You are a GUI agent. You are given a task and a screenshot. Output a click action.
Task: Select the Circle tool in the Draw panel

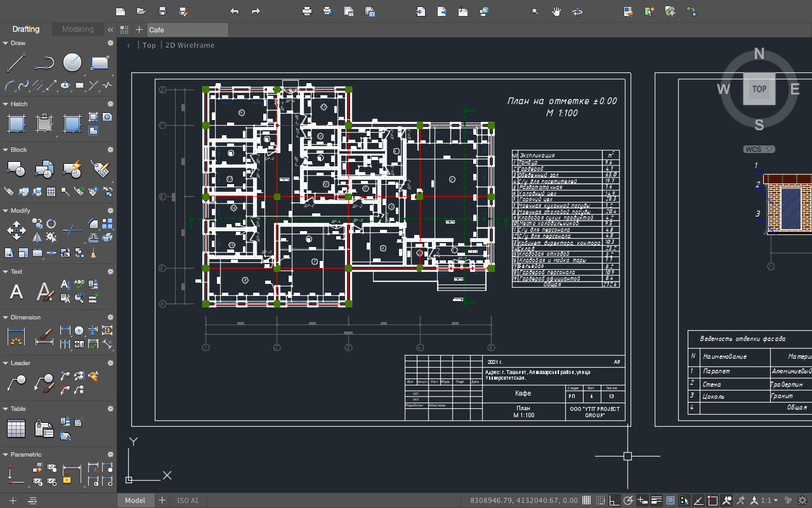[x=71, y=63]
